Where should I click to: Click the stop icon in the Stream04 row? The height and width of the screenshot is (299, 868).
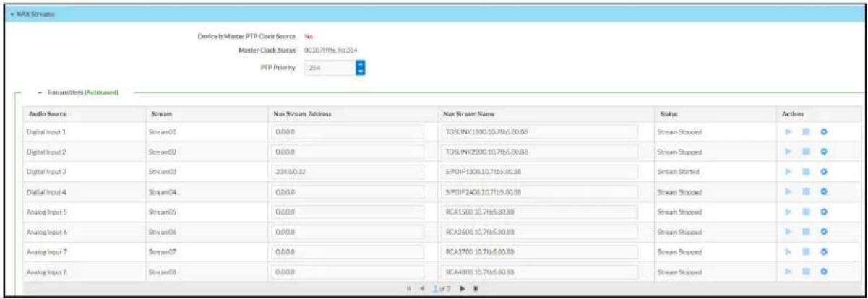[805, 193]
